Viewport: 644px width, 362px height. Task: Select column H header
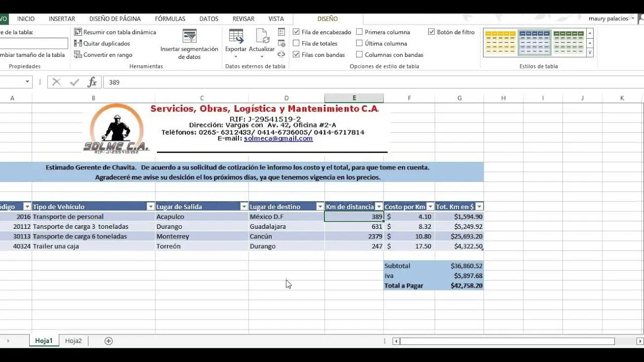point(503,98)
